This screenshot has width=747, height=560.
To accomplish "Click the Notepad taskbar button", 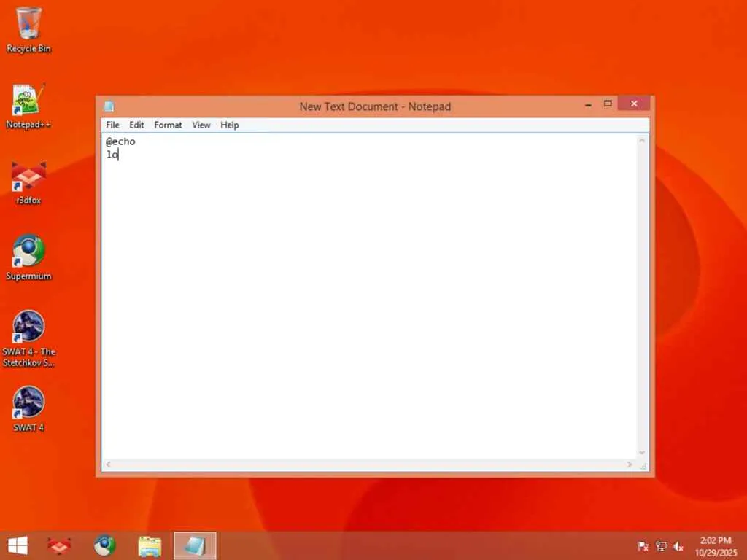I will 195,545.
